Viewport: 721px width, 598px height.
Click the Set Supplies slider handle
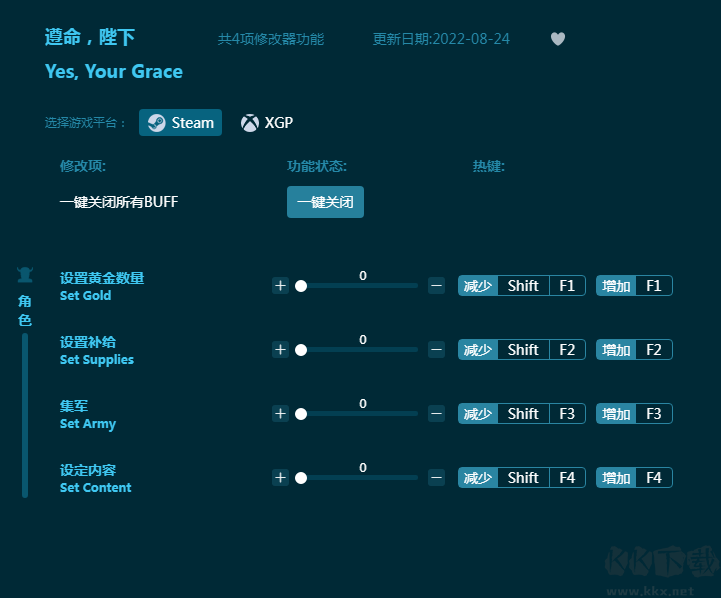(301, 350)
